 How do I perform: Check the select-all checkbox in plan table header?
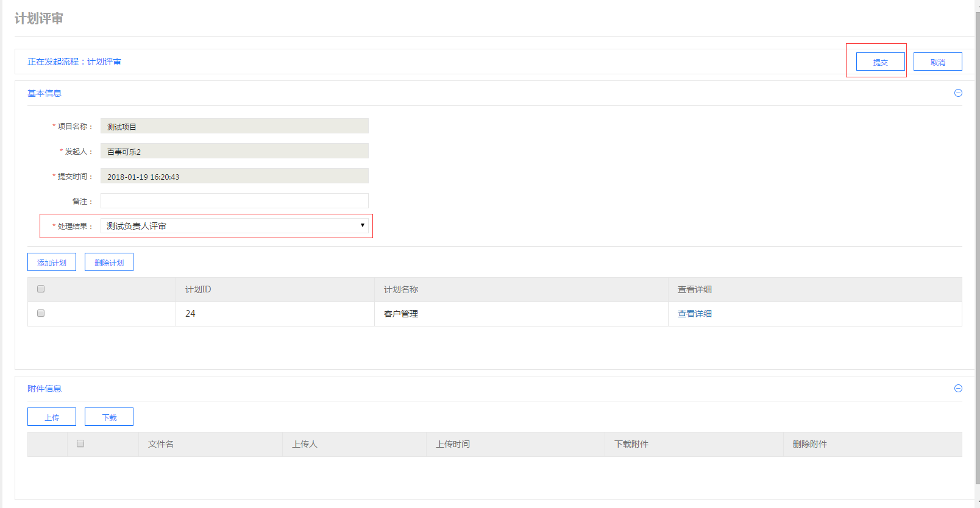click(x=41, y=289)
